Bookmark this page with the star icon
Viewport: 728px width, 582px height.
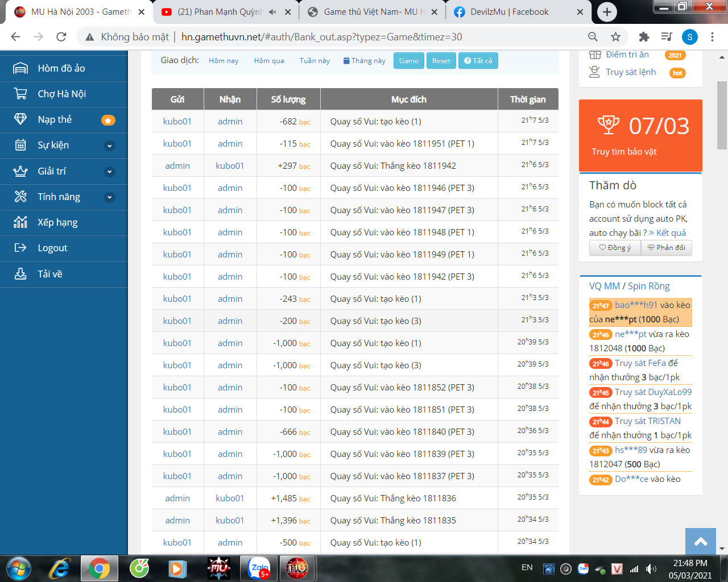coord(615,37)
